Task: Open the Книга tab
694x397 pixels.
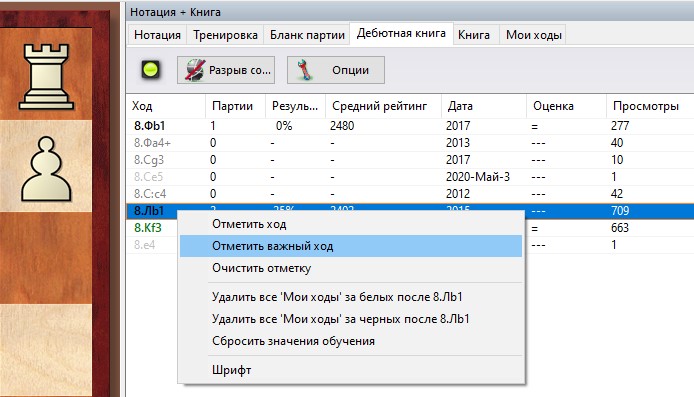Action: point(474,35)
